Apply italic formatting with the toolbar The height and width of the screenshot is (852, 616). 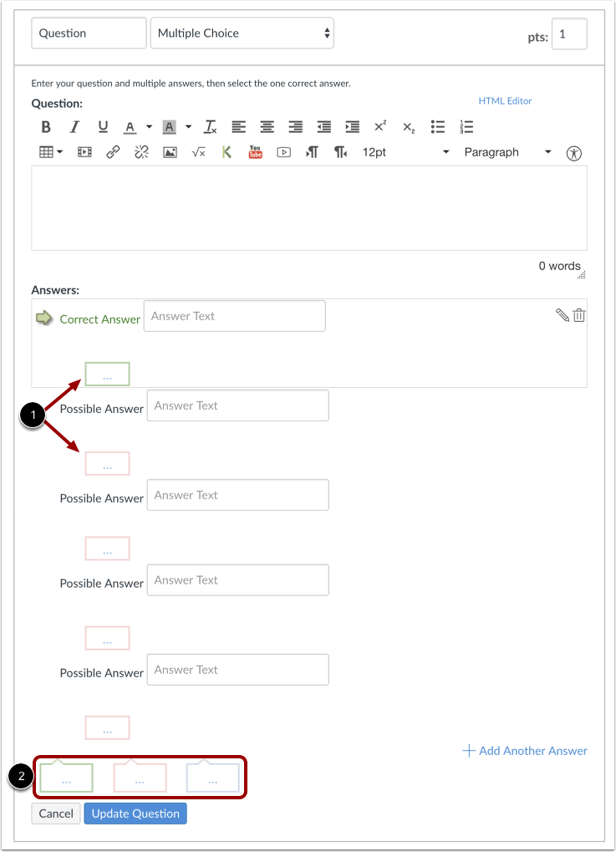click(74, 127)
